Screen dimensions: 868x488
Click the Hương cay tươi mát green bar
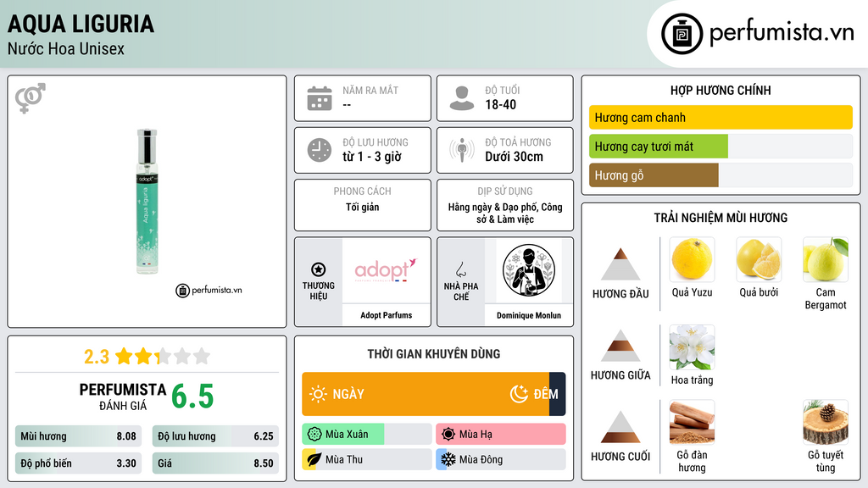pyautogui.click(x=658, y=146)
